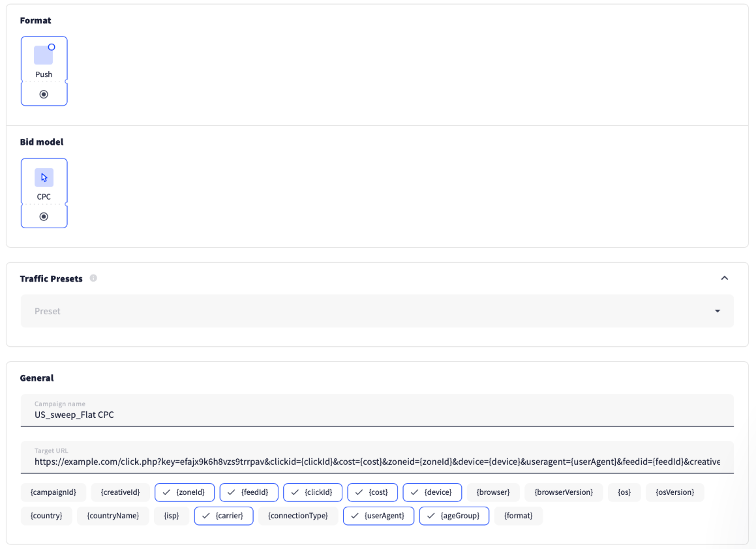Uncheck the {cost} macro chip

coord(372,492)
